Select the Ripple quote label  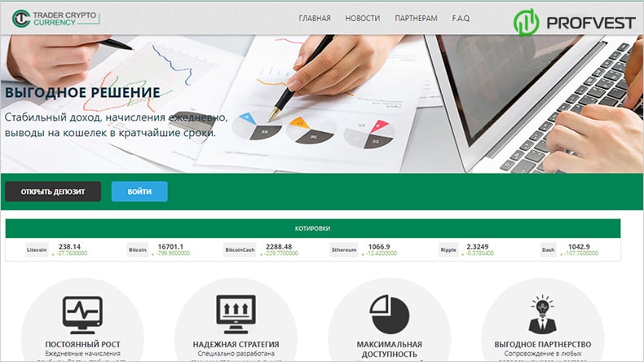pos(448,249)
